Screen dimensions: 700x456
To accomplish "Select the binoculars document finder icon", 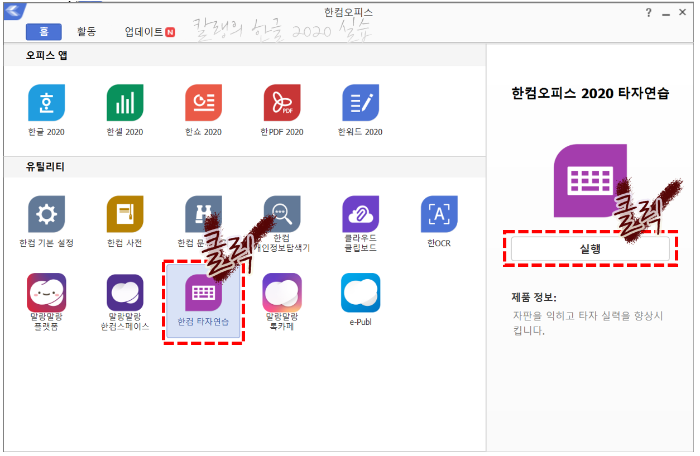I will [x=204, y=214].
